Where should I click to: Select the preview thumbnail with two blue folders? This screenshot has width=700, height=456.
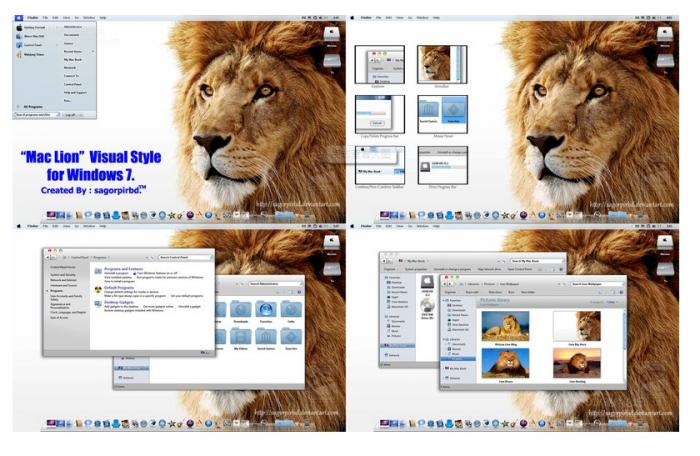coord(442,114)
